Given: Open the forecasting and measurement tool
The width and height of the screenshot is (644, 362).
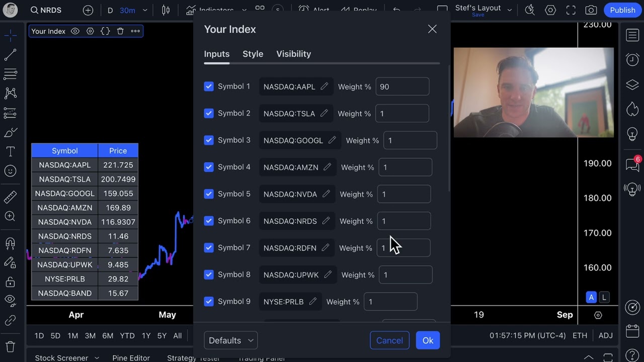Looking at the screenshot, I should coord(10,113).
